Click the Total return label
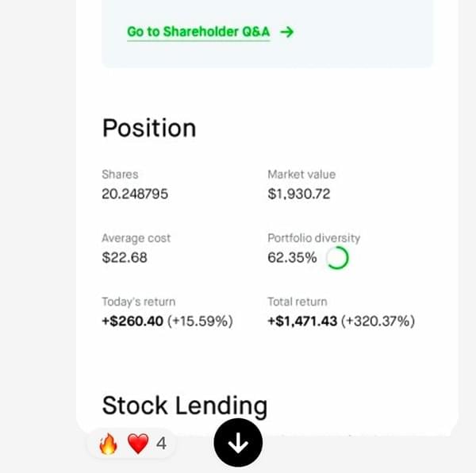The height and width of the screenshot is (473, 476). pos(297,302)
